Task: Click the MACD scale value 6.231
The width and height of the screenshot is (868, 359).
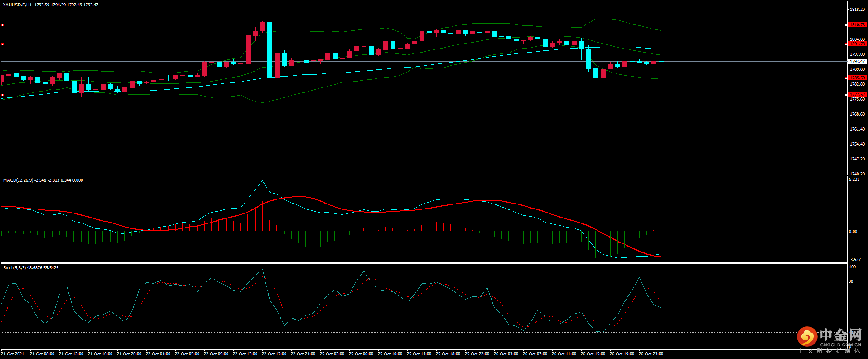Action: pyautogui.click(x=854, y=179)
